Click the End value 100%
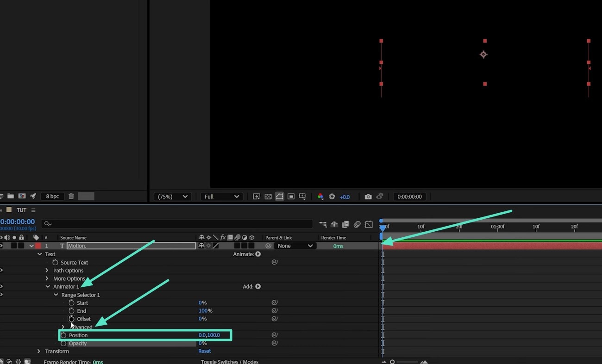This screenshot has width=602, height=364. (205, 311)
